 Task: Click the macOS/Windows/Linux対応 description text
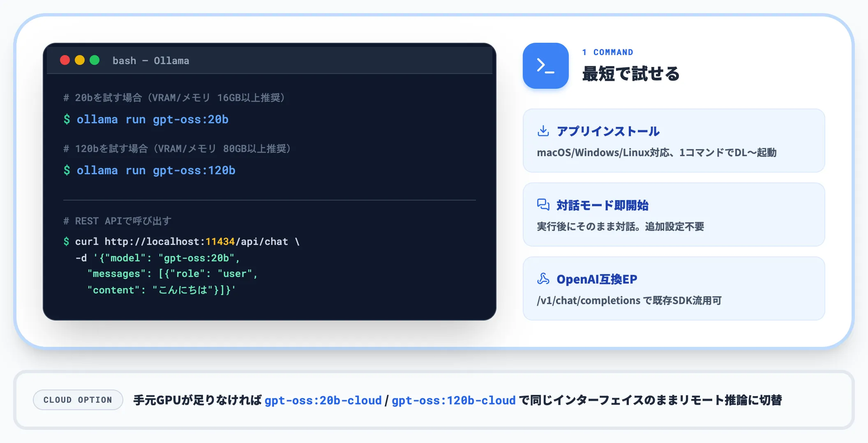pyautogui.click(x=657, y=152)
